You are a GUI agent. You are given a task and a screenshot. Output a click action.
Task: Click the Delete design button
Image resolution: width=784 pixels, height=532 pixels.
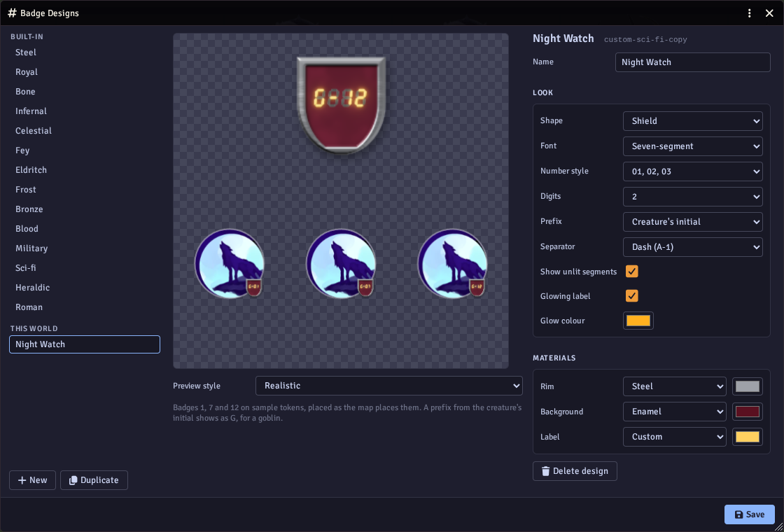pos(575,471)
